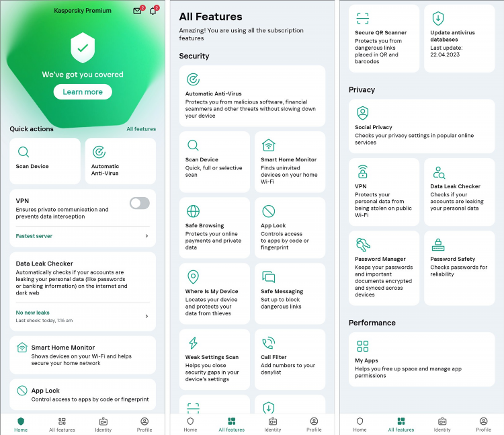
Task: Switch to Identity tab in first screen
Action: pos(103,425)
